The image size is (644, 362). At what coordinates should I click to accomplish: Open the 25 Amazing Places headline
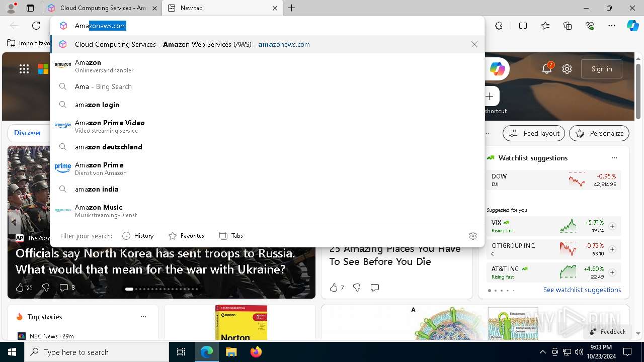click(395, 255)
